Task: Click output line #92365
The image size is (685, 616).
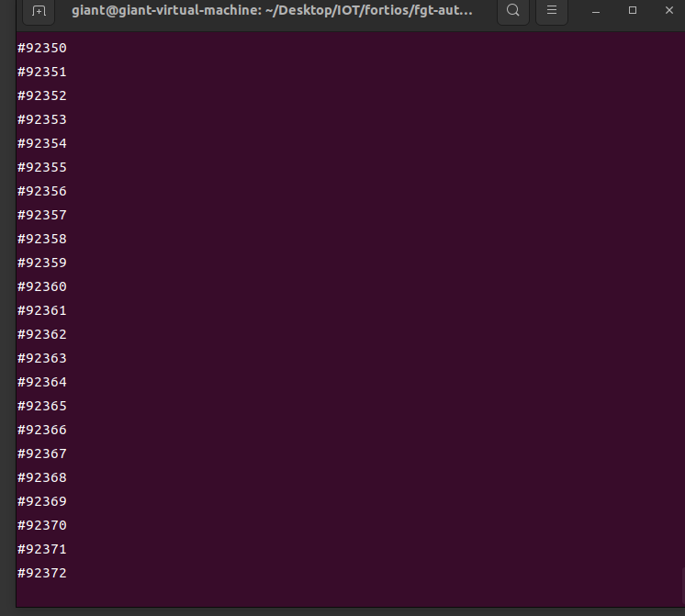Action: (x=42, y=407)
